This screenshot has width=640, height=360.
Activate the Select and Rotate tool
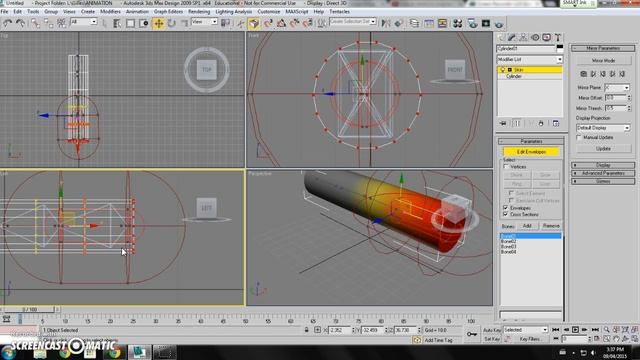[x=172, y=23]
